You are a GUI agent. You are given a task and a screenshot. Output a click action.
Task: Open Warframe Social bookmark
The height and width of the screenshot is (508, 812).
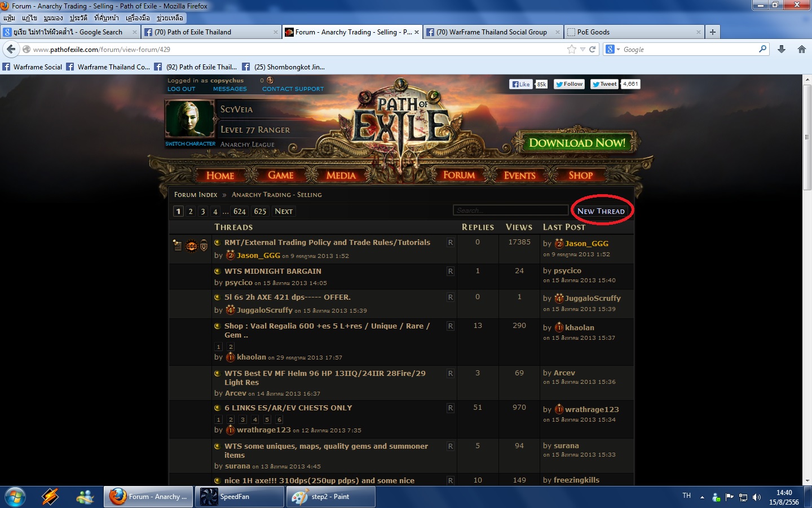point(33,67)
